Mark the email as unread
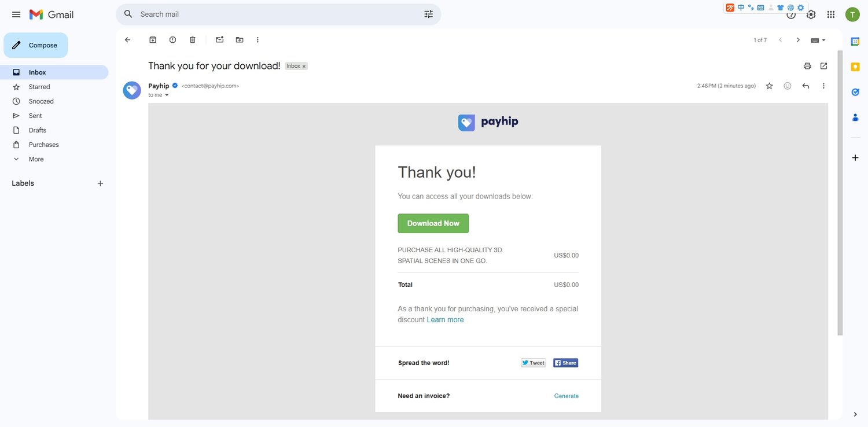The image size is (868, 427). [219, 40]
